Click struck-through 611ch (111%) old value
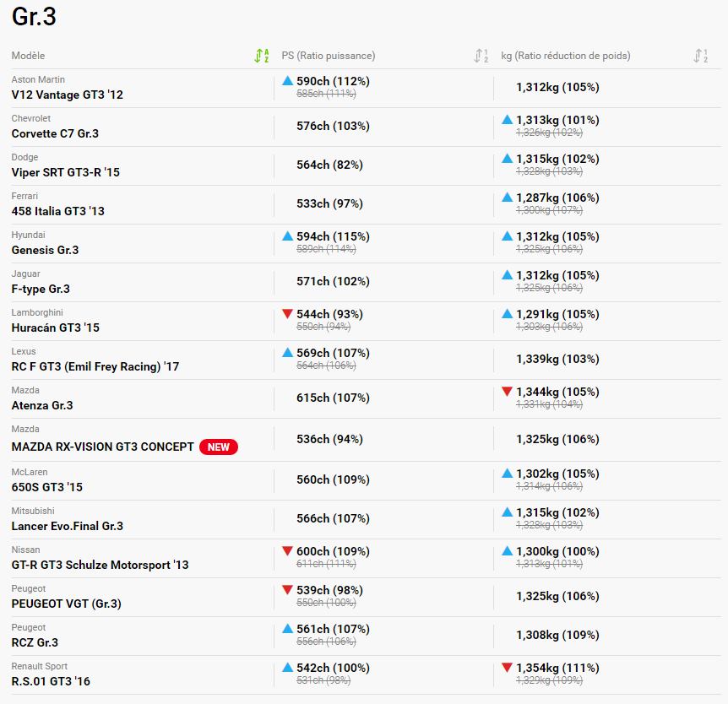This screenshot has height=704, width=728. point(326,564)
